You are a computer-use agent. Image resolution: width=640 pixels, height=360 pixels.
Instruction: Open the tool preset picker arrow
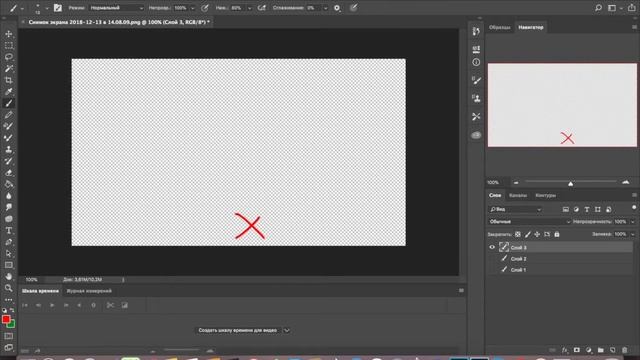[x=22, y=8]
